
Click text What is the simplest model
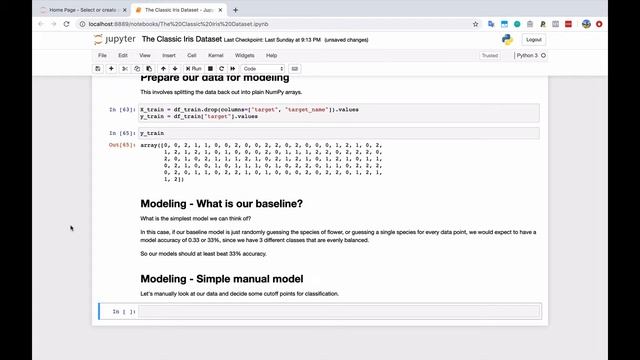(x=196, y=218)
